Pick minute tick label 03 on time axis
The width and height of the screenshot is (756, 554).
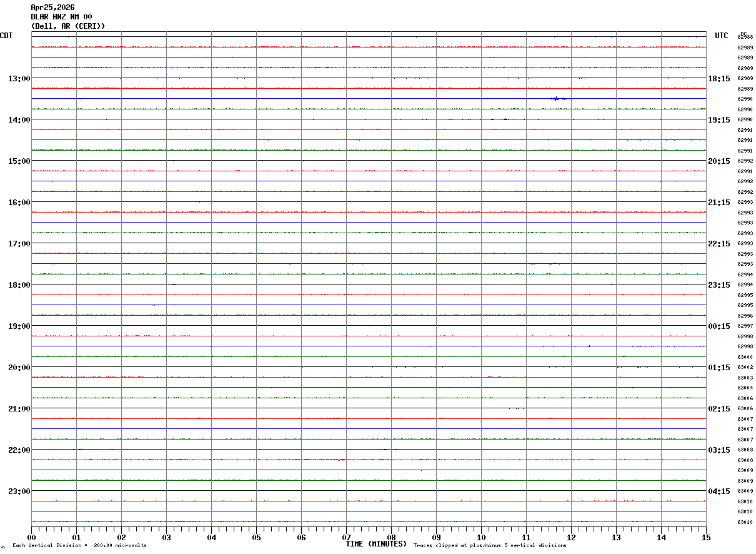click(166, 537)
